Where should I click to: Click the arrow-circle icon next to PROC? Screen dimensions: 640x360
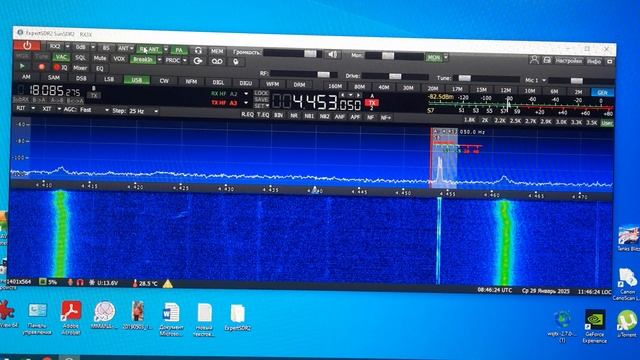pyautogui.click(x=198, y=61)
